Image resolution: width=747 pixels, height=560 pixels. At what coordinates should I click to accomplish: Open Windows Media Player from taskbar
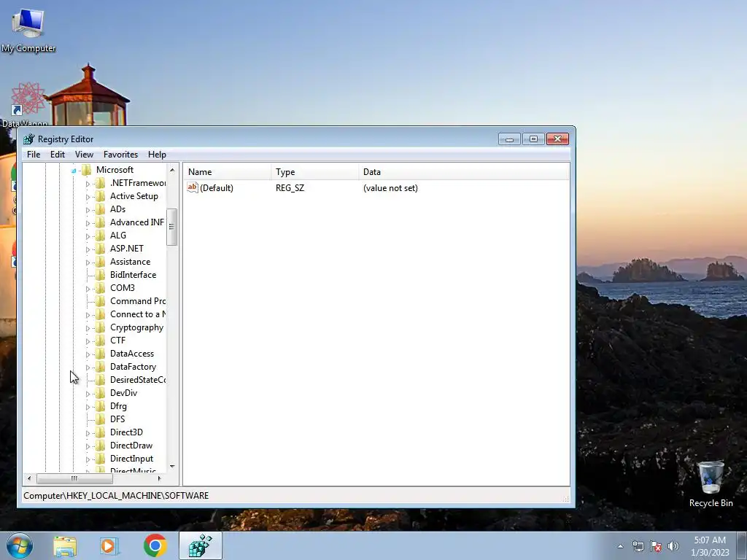point(109,546)
